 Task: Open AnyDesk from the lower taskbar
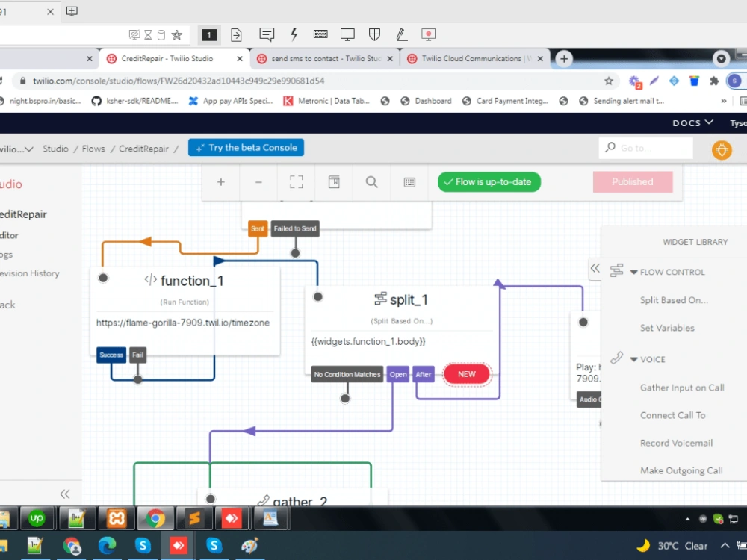(x=179, y=546)
